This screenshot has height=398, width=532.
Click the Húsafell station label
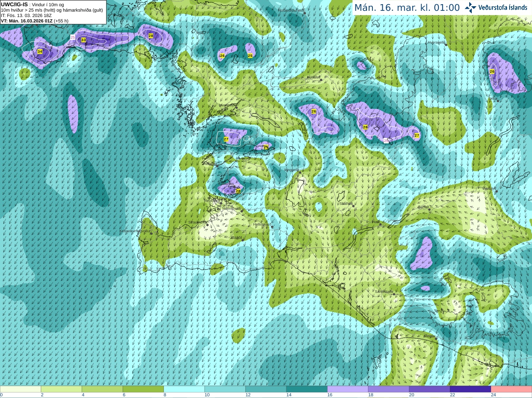pyautogui.click(x=313, y=77)
